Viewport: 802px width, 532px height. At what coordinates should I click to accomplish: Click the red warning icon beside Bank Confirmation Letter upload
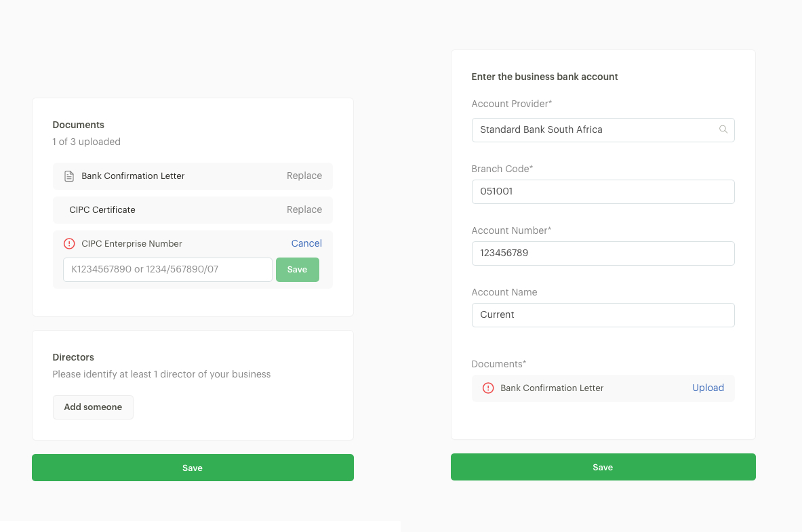pos(488,388)
